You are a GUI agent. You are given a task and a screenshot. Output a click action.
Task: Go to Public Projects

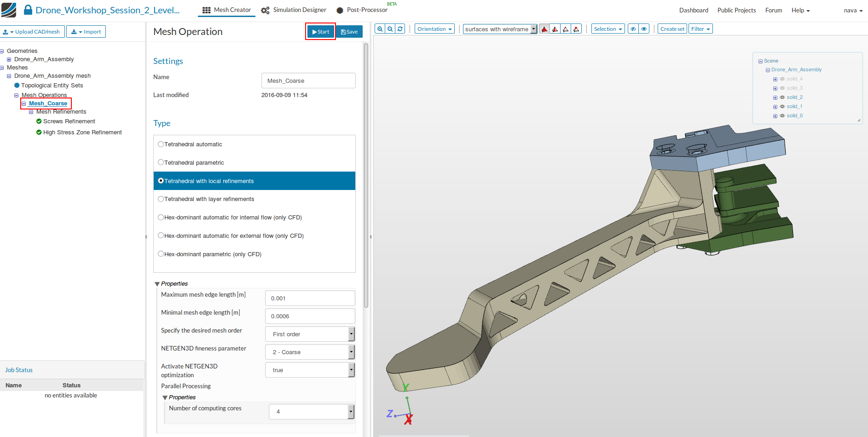point(736,10)
